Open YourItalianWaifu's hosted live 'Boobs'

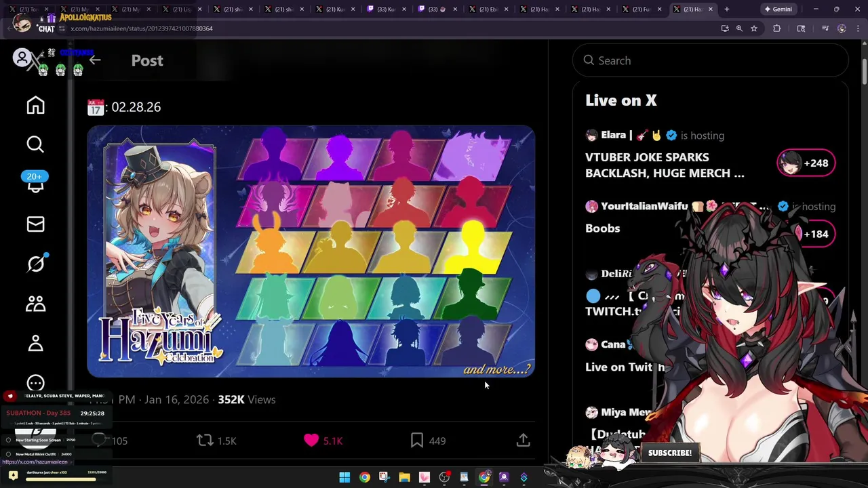point(603,228)
